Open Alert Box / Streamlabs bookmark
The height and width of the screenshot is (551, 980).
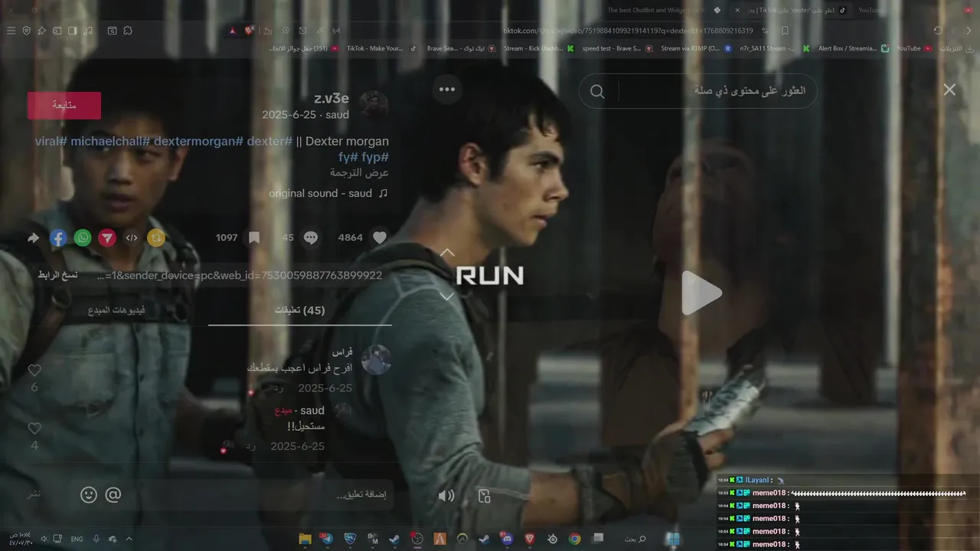854,48
